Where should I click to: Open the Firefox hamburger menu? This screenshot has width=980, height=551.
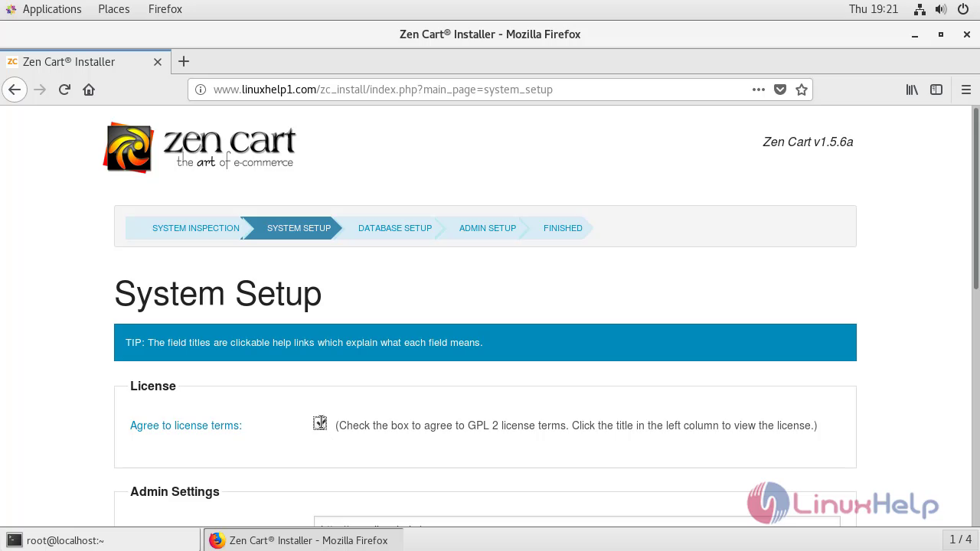[965, 90]
